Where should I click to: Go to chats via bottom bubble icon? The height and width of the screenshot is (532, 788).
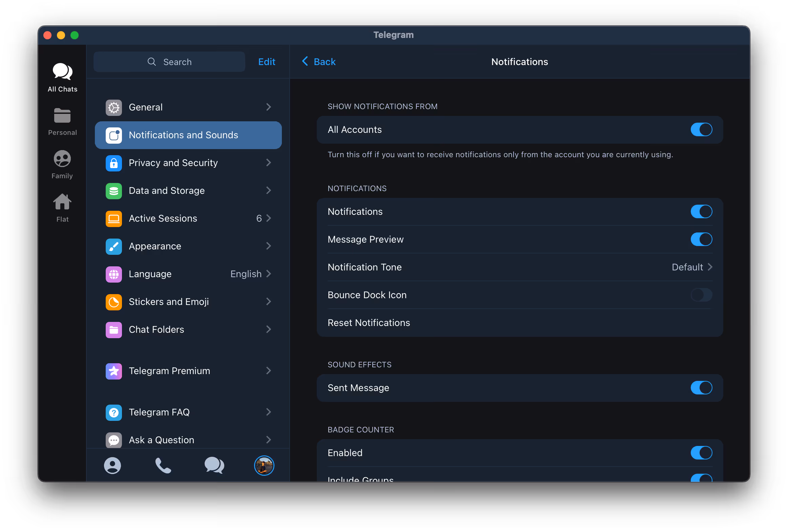coord(214,465)
